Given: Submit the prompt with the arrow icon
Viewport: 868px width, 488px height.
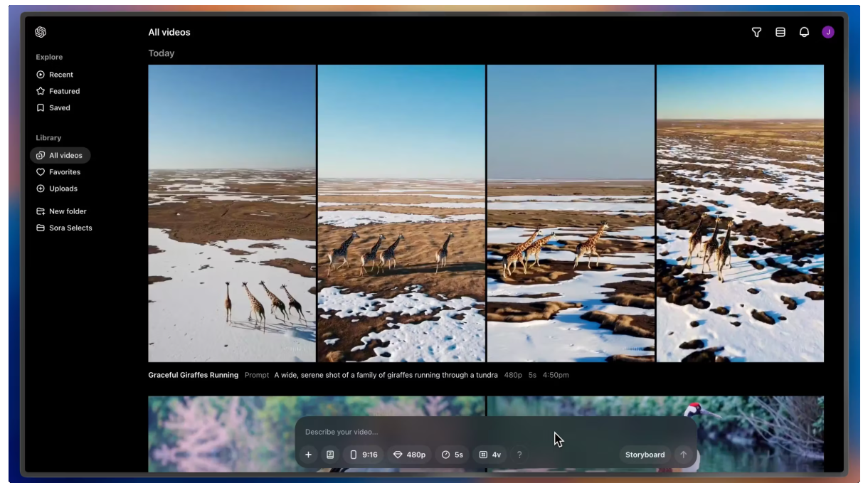Looking at the screenshot, I should [683, 455].
